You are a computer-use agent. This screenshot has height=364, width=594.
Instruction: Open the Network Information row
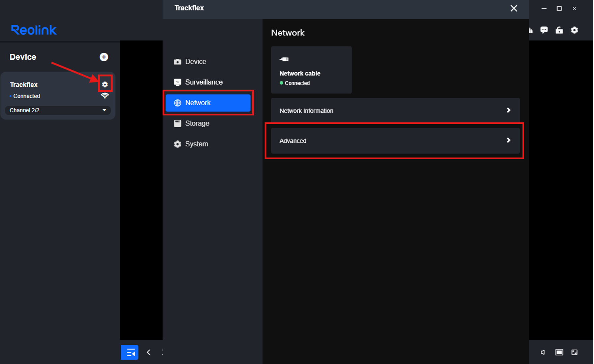395,111
